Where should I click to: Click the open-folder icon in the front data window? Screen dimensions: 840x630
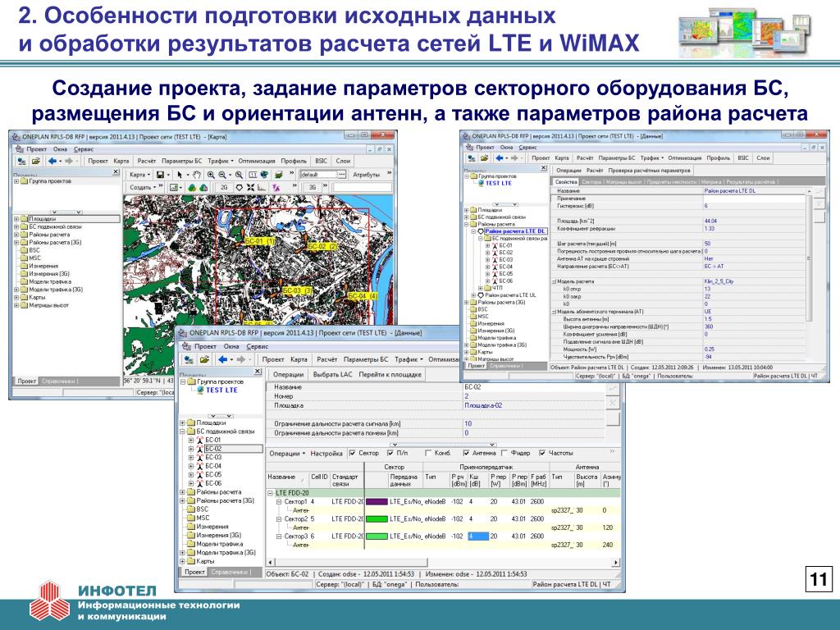click(204, 359)
